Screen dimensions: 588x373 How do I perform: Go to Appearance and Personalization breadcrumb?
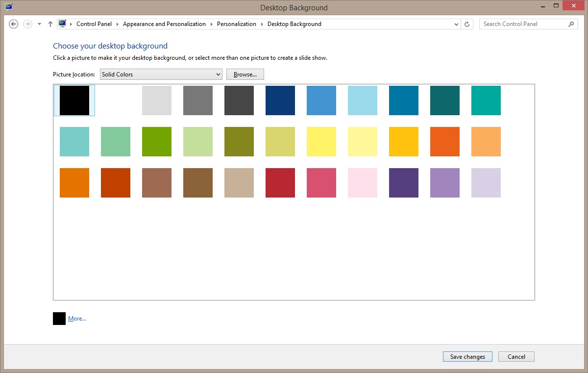(164, 24)
